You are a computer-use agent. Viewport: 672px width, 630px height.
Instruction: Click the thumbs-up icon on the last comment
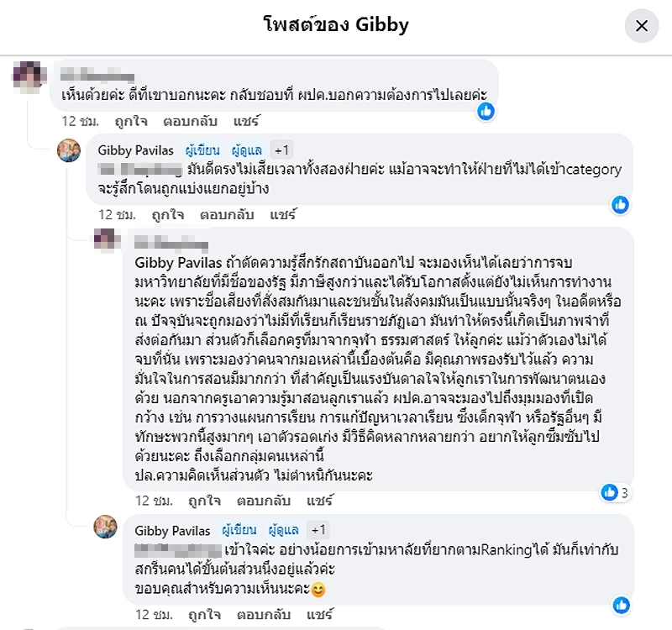(622, 605)
